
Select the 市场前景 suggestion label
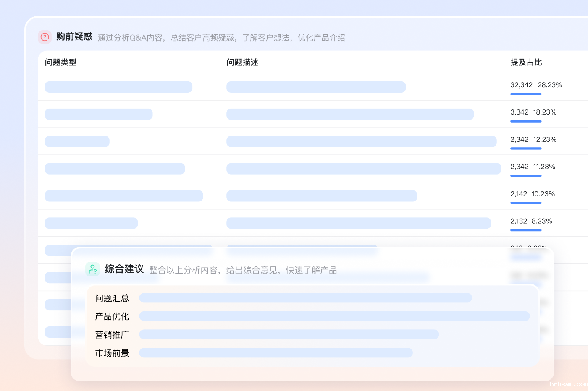(112, 353)
